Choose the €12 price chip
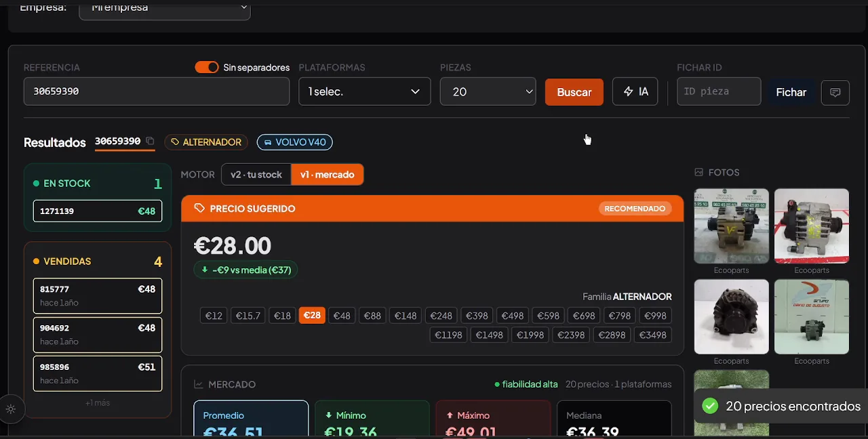868x439 pixels. [214, 316]
